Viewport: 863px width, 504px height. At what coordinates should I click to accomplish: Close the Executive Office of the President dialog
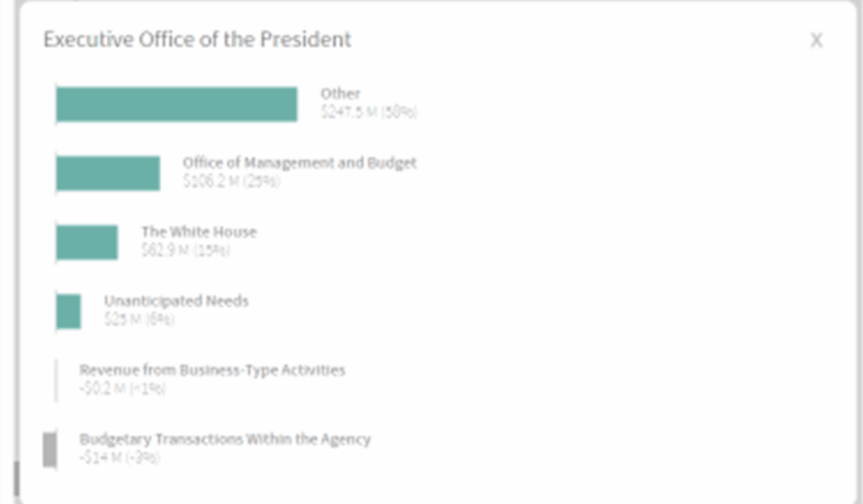click(x=816, y=41)
